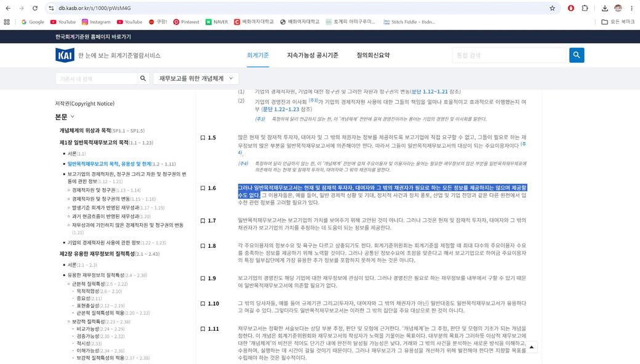Open 저작권(Copyright Notice) in the sidebar
Image resolution: width=640 pixels, height=364 pixels.
click(85, 103)
